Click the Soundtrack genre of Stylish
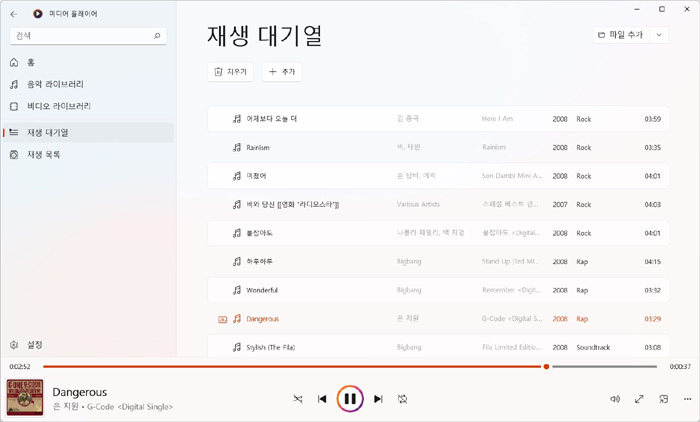 point(593,347)
